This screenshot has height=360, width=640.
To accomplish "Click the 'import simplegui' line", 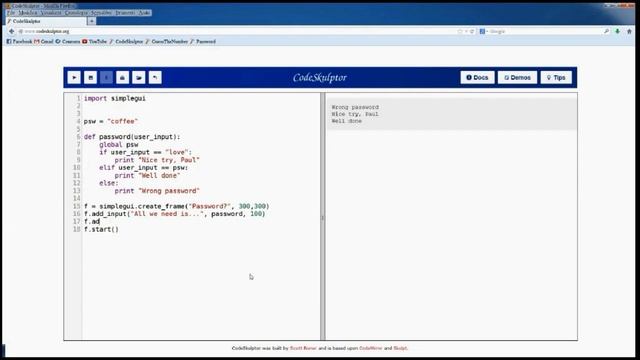I will [115, 98].
